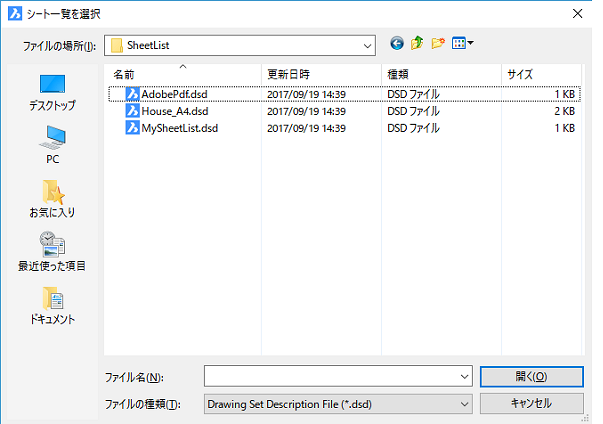603x424 pixels.
Task: Open PC location in sidebar
Action: (52, 145)
